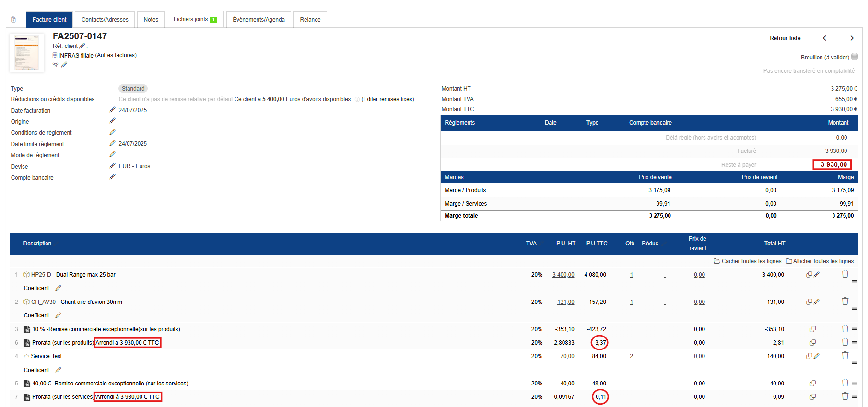Edit the Coefficent of CH_AV30 line

pyautogui.click(x=59, y=315)
